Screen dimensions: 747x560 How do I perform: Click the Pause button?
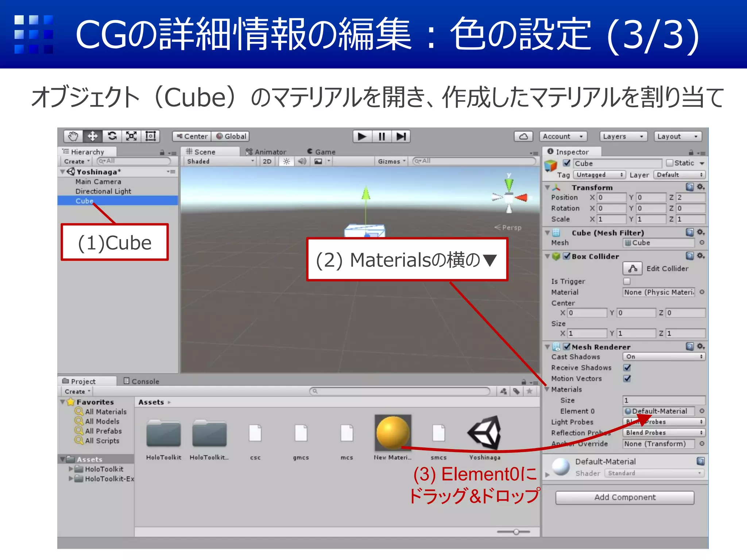pyautogui.click(x=382, y=136)
